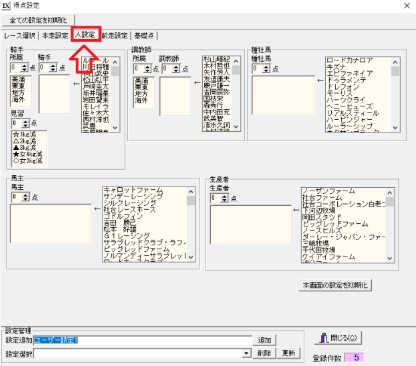Select 美浦 in trainer 所属 list
Viewport: 416px width, 366px height.
[141, 80]
